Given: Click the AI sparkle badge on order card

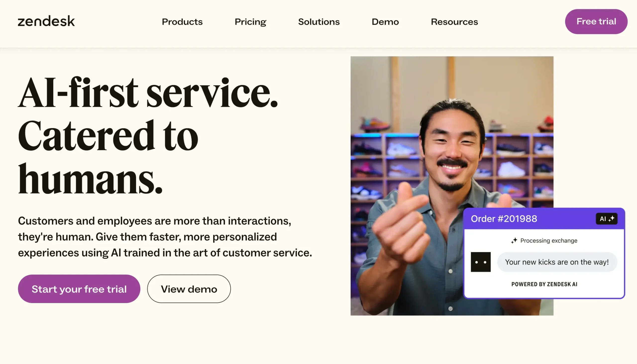Looking at the screenshot, I should (606, 219).
